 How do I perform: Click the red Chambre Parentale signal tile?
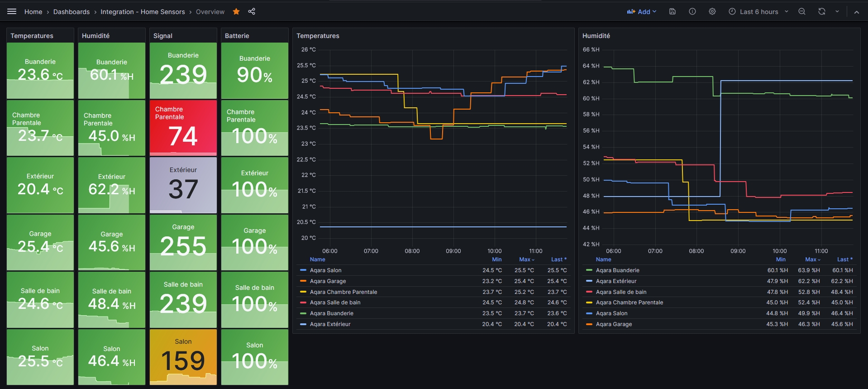pyautogui.click(x=183, y=128)
